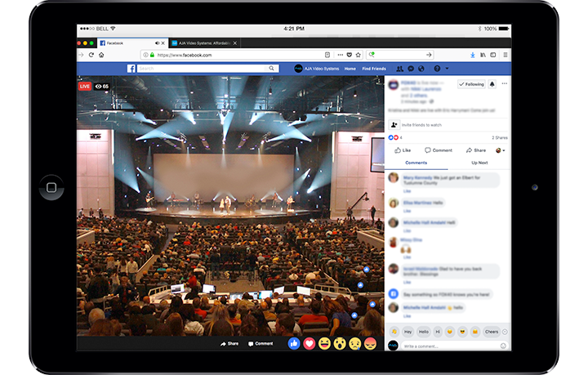The image size is (588, 375).
Task: Show more quick replies arrow
Action: (505, 332)
